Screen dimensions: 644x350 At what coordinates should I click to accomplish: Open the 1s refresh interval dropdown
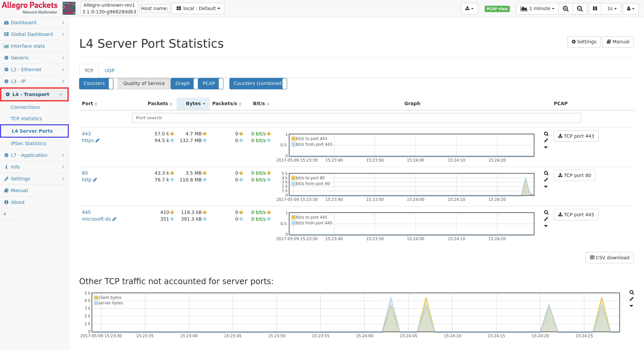[x=611, y=9]
